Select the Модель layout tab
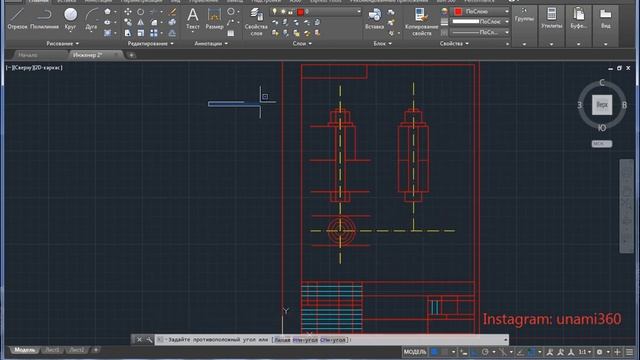This screenshot has width=640, height=360. click(x=24, y=350)
